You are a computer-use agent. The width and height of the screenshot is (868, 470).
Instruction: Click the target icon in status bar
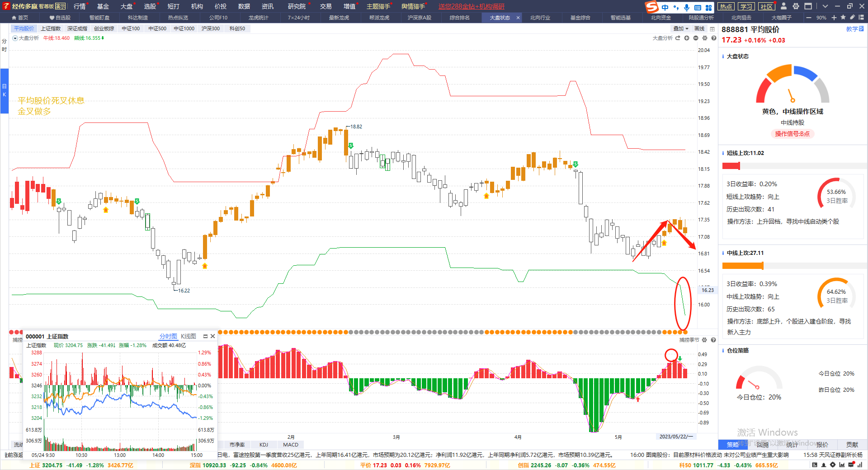click(x=833, y=465)
